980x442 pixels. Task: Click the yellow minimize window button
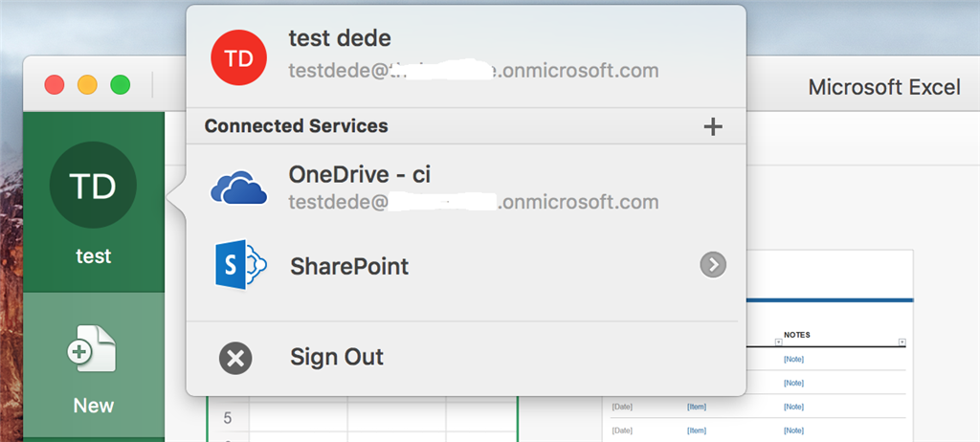(87, 84)
